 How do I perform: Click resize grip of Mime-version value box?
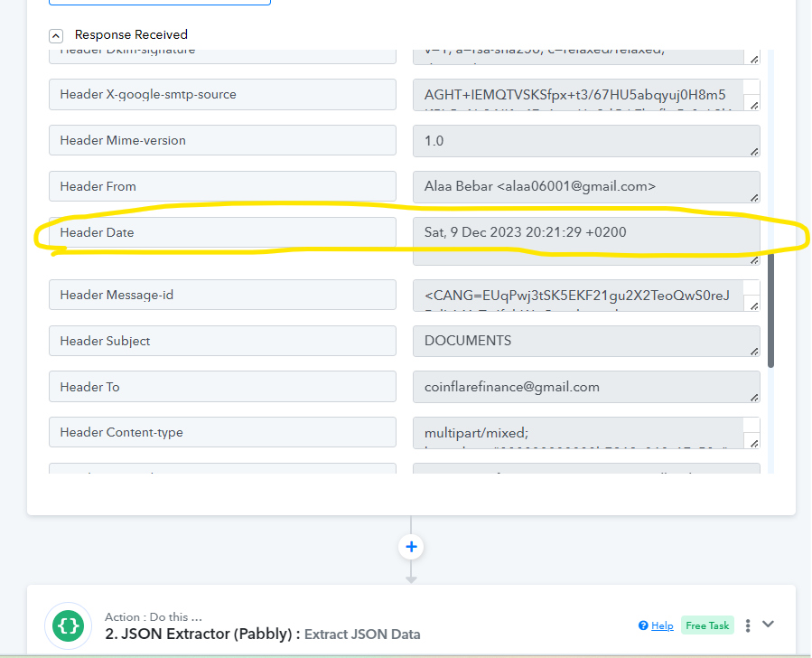[x=754, y=152]
